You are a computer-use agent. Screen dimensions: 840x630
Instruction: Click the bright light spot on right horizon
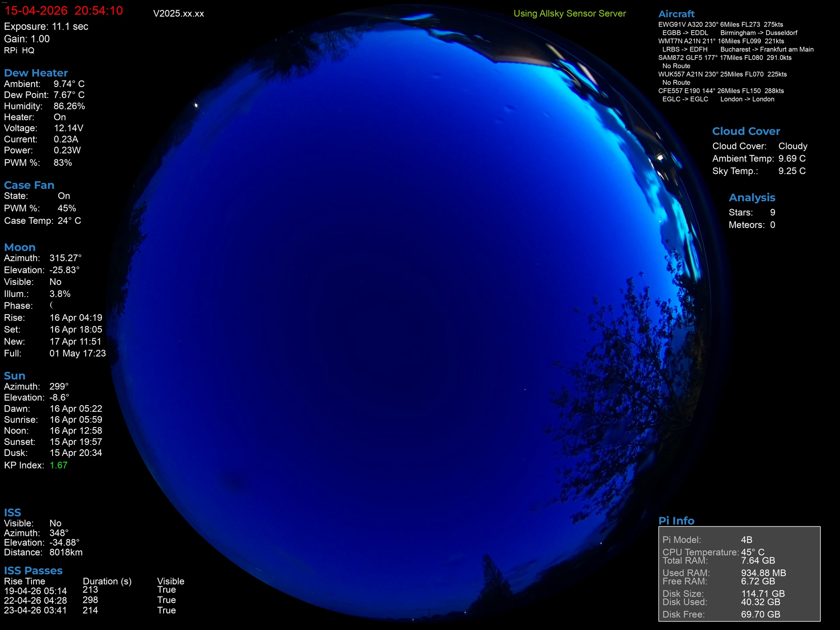[660, 157]
